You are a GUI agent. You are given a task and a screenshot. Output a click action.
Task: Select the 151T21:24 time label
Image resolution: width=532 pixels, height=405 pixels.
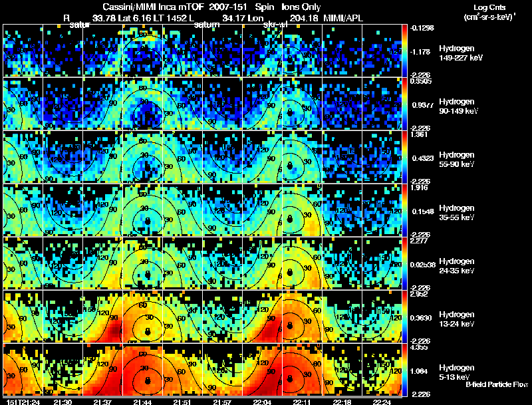coord(23,402)
